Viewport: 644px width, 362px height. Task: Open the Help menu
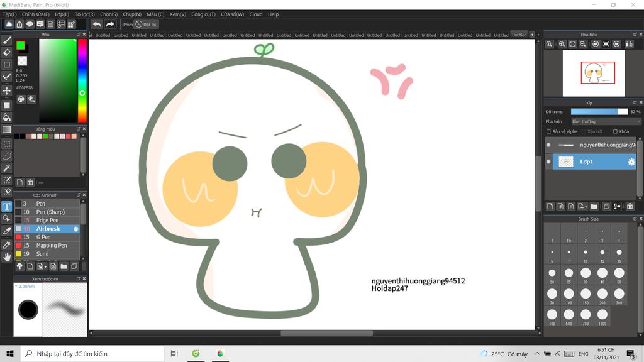273,14
